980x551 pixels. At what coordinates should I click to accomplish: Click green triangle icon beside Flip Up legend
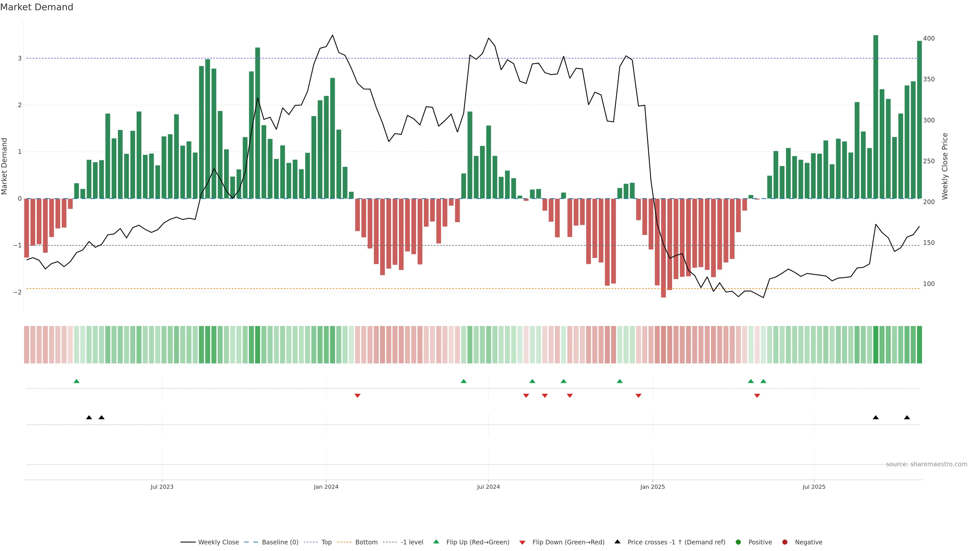(436, 542)
